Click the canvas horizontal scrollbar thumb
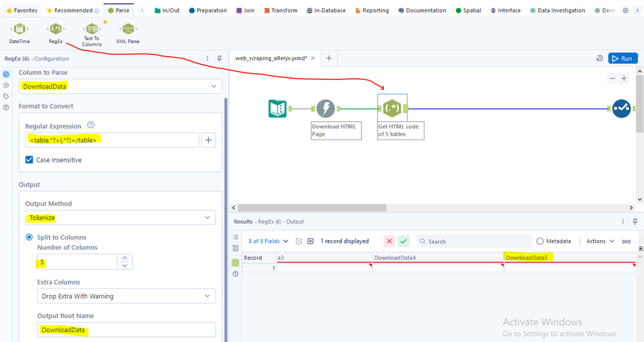 [x=312, y=208]
